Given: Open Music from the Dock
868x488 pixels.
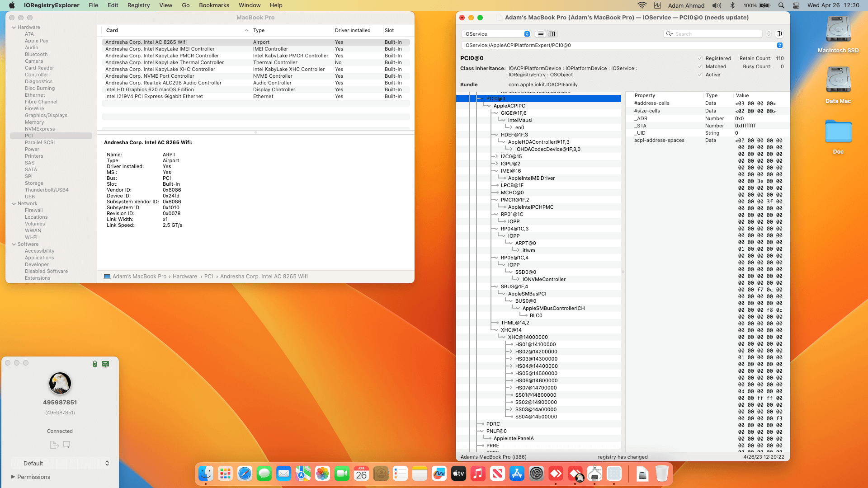Looking at the screenshot, I should click(x=478, y=474).
